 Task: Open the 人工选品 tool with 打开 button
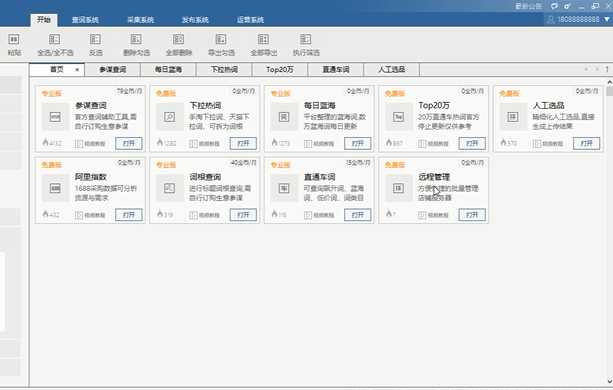click(586, 143)
